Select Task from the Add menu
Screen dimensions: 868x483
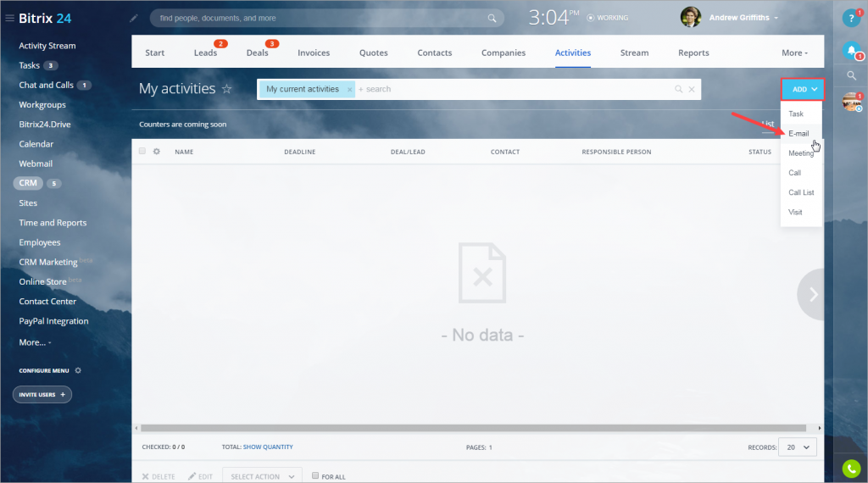point(795,114)
